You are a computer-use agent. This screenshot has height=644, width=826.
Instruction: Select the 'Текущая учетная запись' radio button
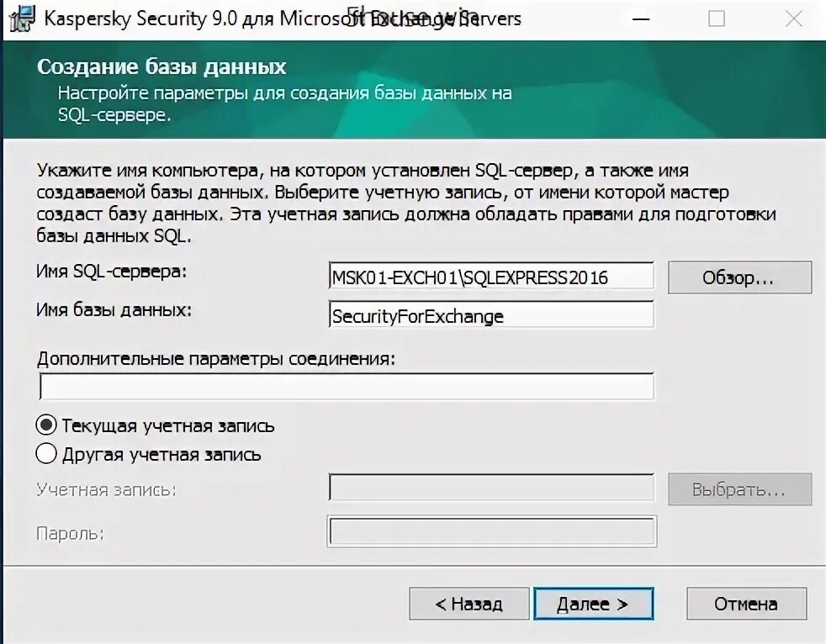pyautogui.click(x=47, y=425)
